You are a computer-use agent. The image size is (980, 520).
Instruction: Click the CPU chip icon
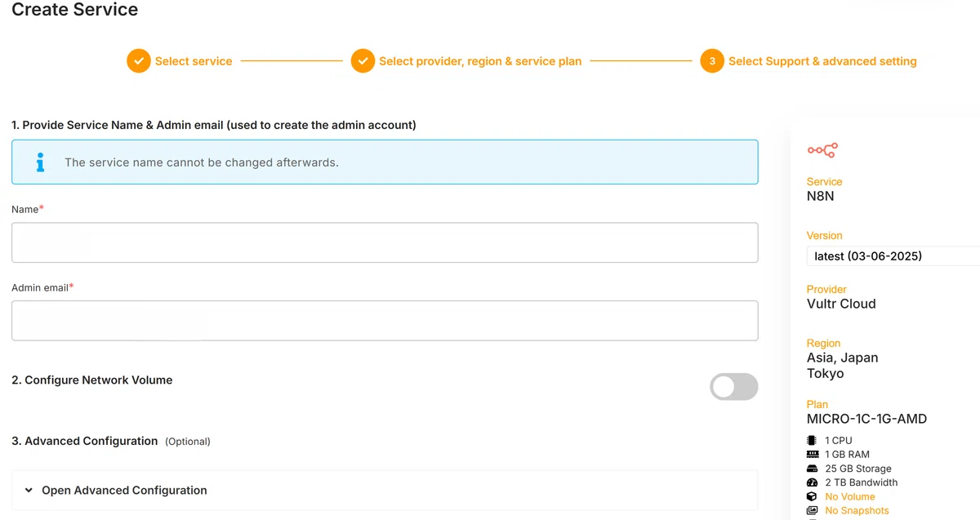pyautogui.click(x=812, y=440)
